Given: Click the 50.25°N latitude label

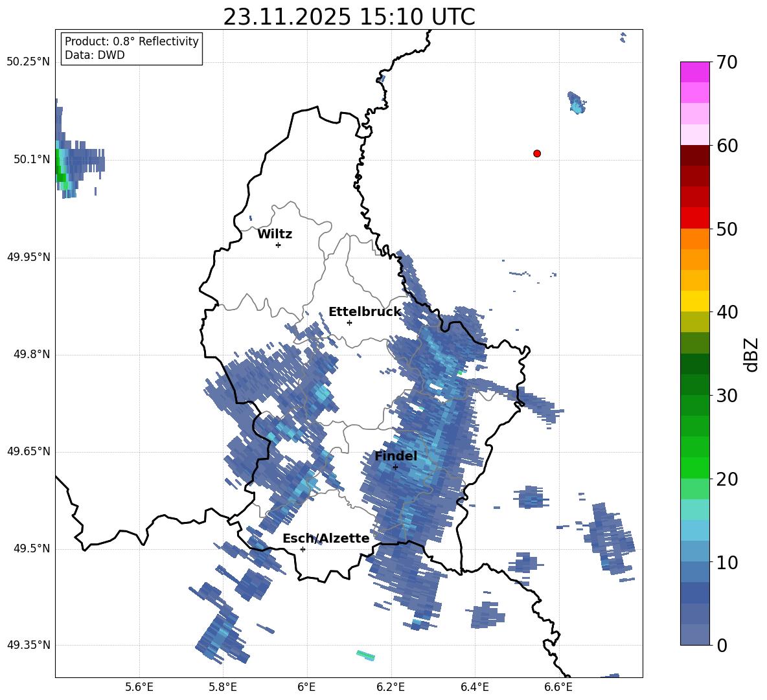Looking at the screenshot, I should 29,62.
